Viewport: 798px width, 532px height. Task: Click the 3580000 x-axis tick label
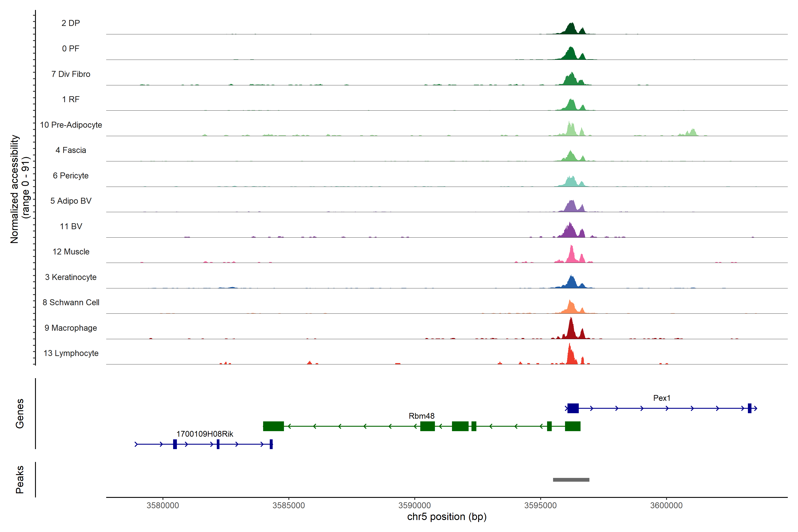click(162, 505)
